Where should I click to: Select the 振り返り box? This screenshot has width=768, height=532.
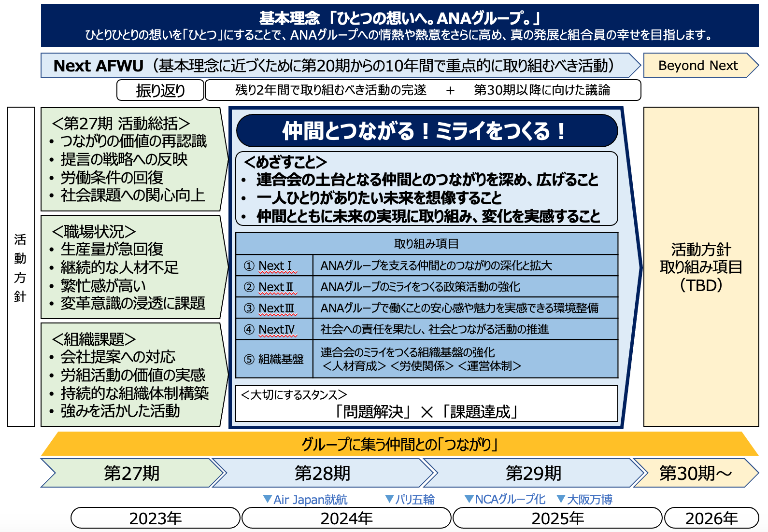click(x=160, y=90)
